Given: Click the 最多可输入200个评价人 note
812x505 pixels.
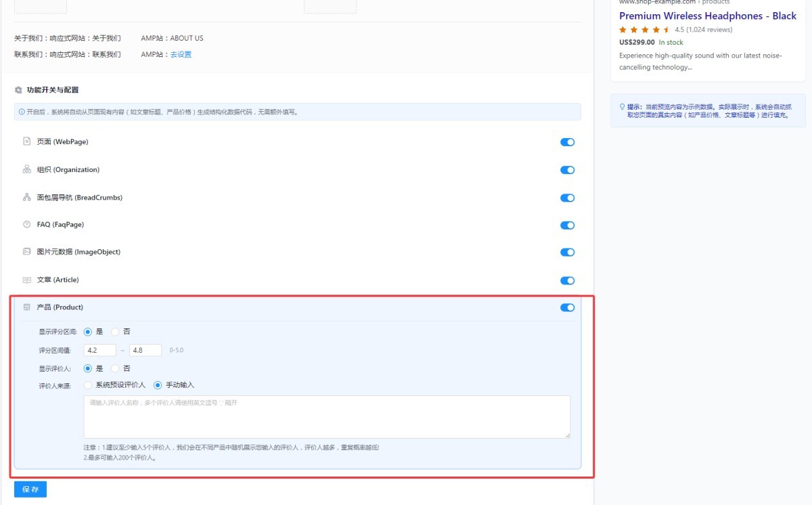Looking at the screenshot, I should point(120,458).
